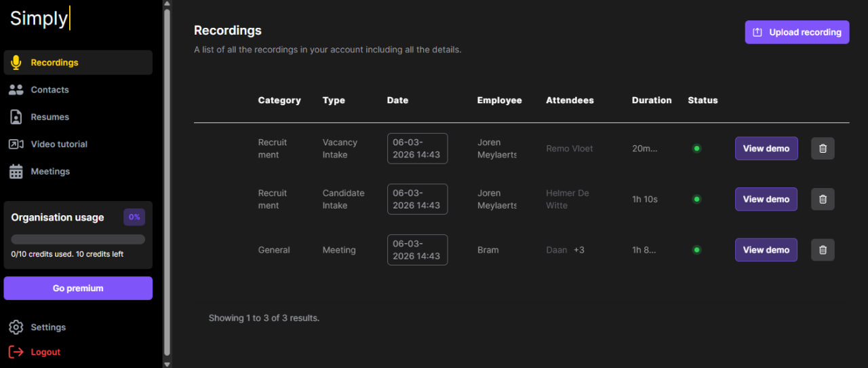Click the Video tutorial external link icon

(x=16, y=144)
